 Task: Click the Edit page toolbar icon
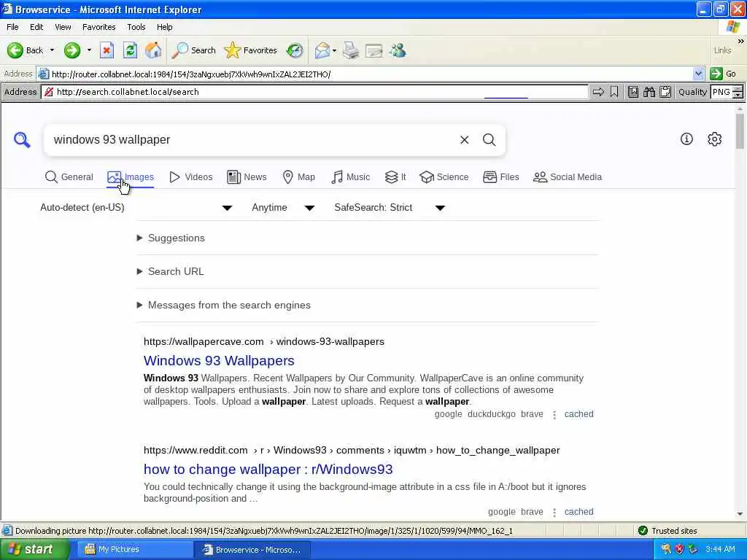(374, 50)
